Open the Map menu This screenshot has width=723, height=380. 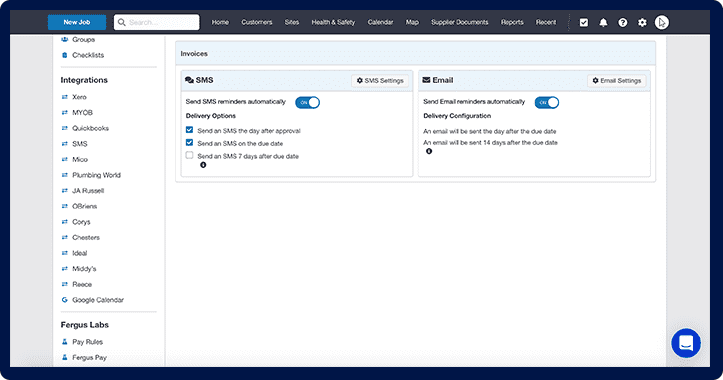pos(412,22)
